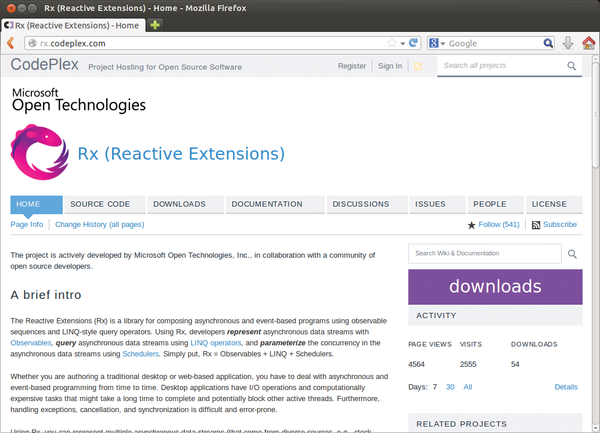Click the wiki search magnifier icon
Image resolution: width=600 pixels, height=433 pixels.
(x=572, y=254)
